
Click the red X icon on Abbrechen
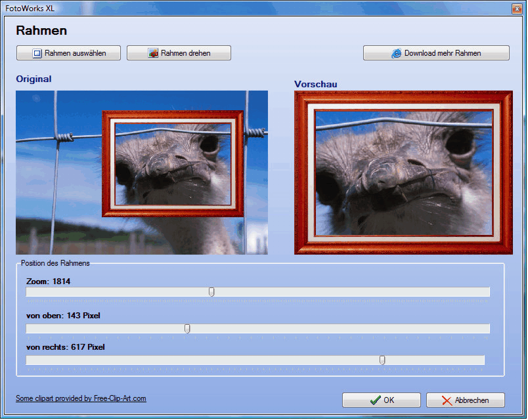pos(447,400)
